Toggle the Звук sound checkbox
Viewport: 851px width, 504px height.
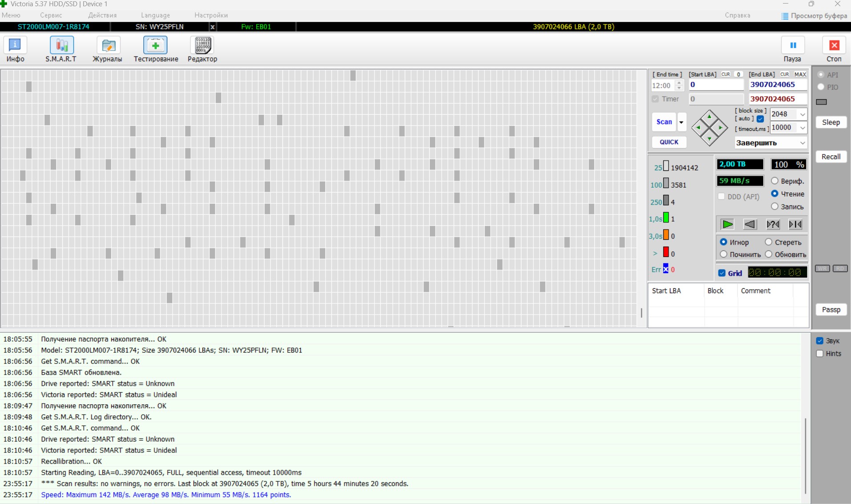click(820, 341)
